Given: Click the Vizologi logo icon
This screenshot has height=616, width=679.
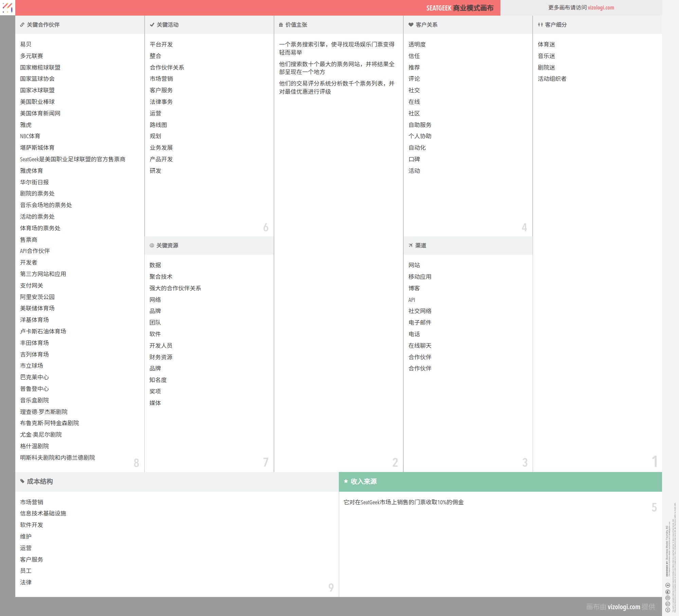Looking at the screenshot, I should tap(7, 7).
